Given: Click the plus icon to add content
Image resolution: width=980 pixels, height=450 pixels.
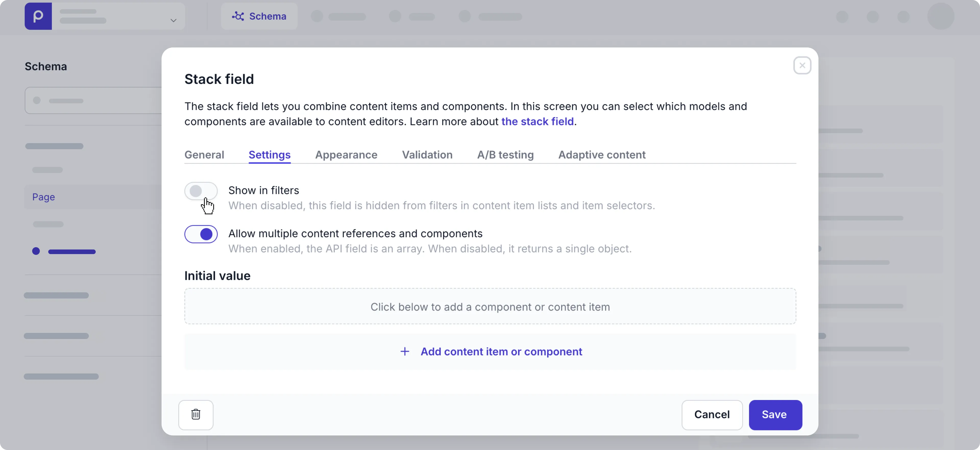Looking at the screenshot, I should coord(405,352).
